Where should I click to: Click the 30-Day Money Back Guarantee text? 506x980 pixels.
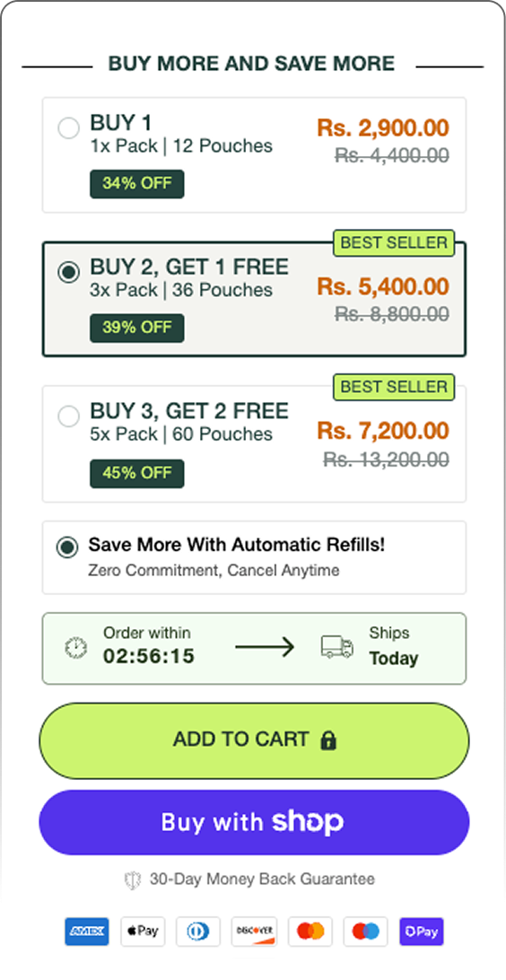pyautogui.click(x=262, y=879)
